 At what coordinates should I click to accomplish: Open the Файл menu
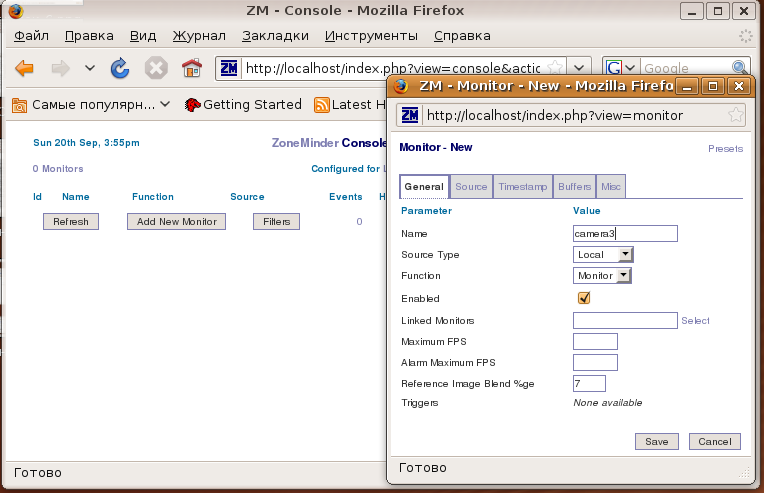[x=31, y=36]
